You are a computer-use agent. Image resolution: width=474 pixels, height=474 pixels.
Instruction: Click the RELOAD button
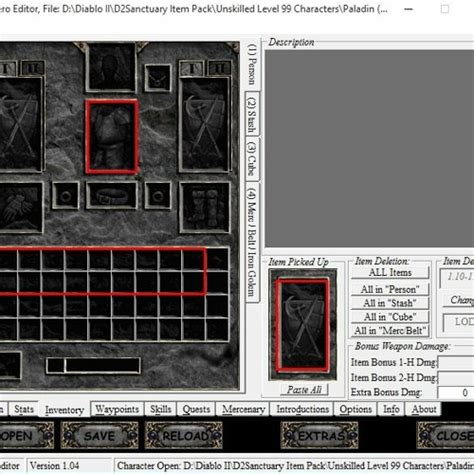(x=184, y=435)
